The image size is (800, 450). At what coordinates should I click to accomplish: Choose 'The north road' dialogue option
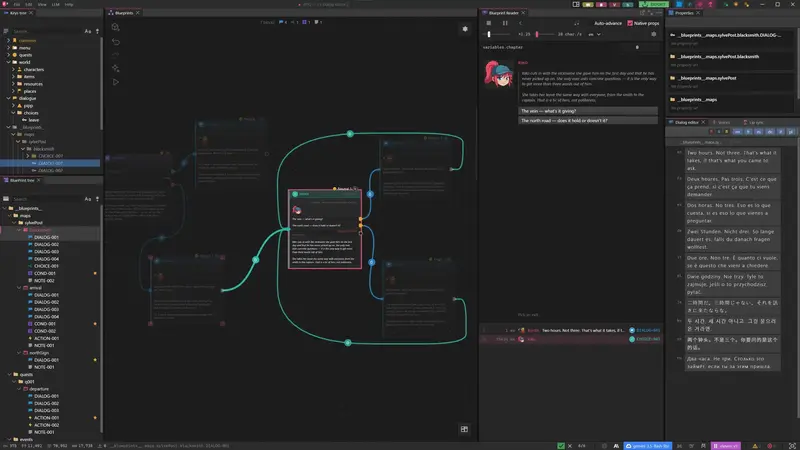[x=588, y=120]
